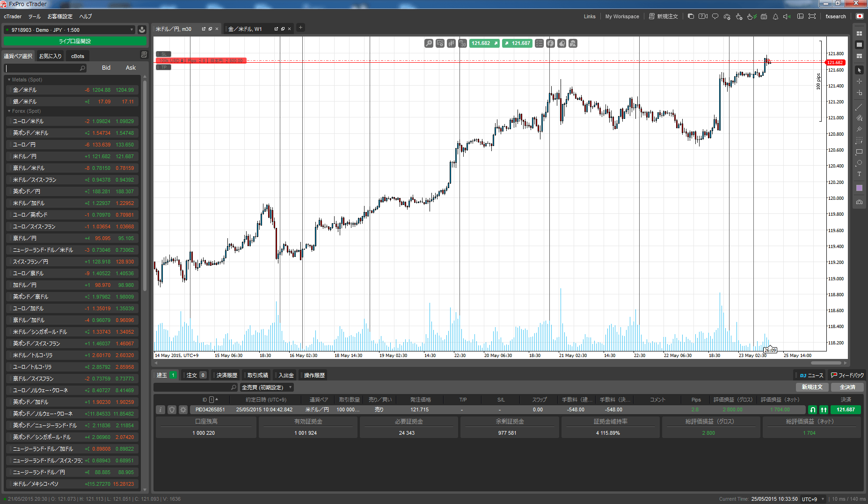The width and height of the screenshot is (868, 504).
Task: Click the m30 timeframe icon on chart
Action: [x=462, y=44]
